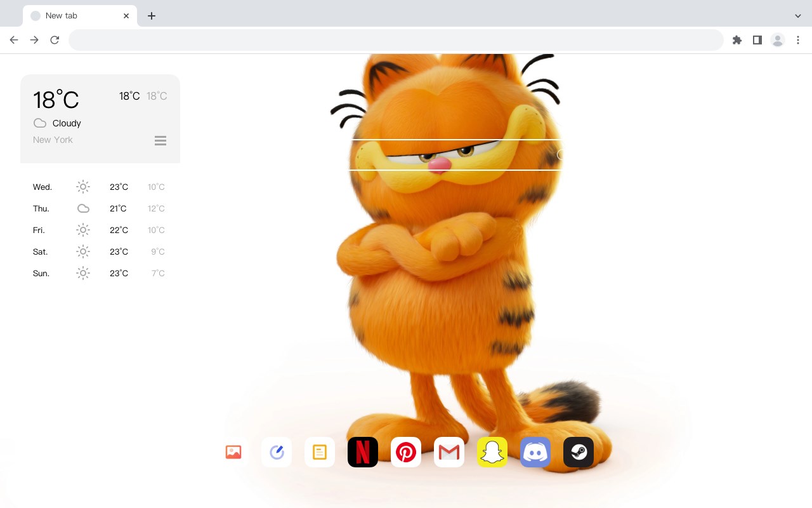Open the Extensions puzzle icon
The image size is (812, 508).
737,40
